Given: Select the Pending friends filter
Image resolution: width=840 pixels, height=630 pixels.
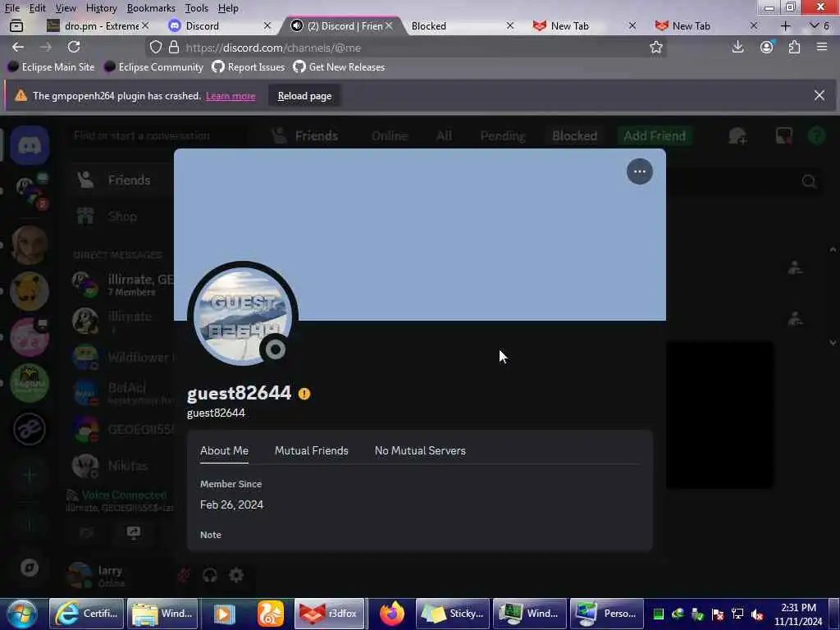Looking at the screenshot, I should [x=503, y=136].
